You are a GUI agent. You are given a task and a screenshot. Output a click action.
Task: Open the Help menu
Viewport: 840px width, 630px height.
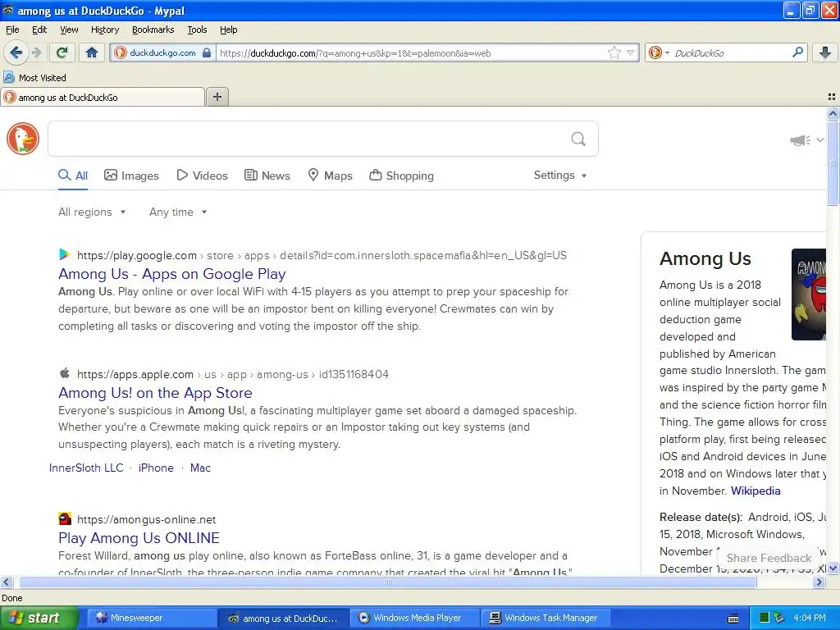click(x=228, y=30)
